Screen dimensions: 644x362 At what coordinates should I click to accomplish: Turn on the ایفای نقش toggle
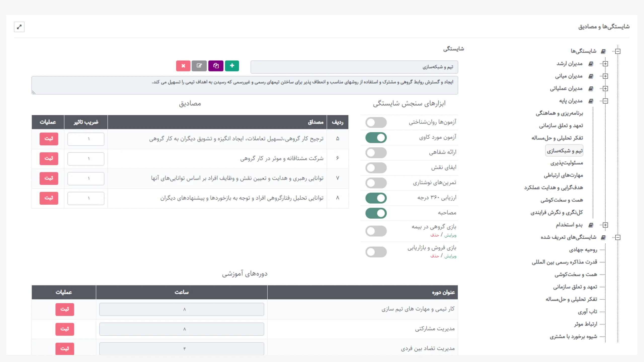point(376,168)
